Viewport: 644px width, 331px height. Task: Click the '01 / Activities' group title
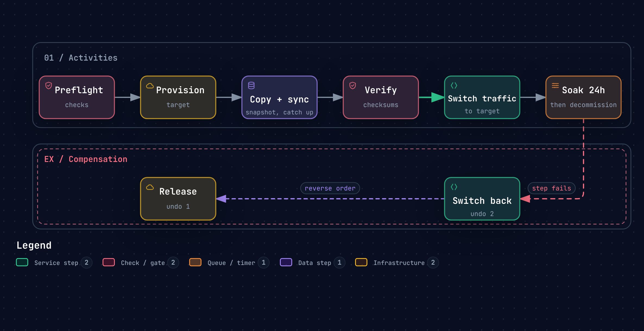coord(81,58)
